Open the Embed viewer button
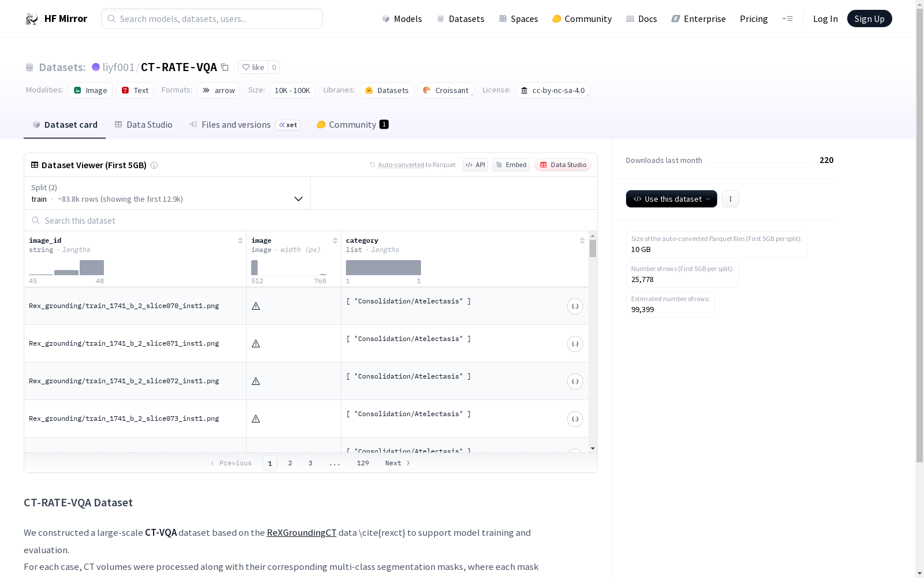The height and width of the screenshot is (578, 924). click(511, 165)
